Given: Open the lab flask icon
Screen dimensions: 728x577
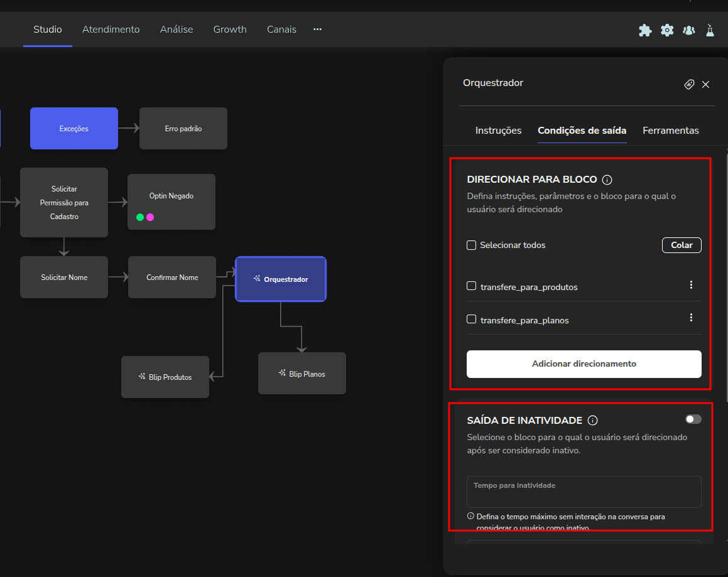Looking at the screenshot, I should (710, 30).
